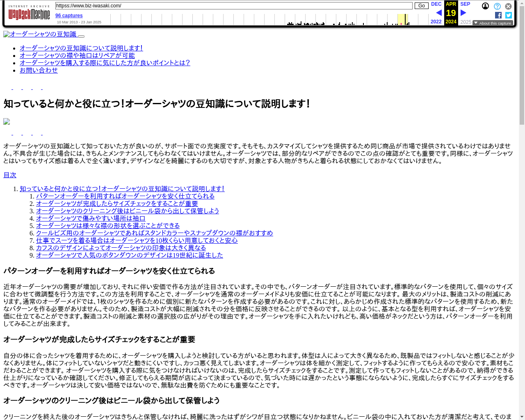Screen dimensions: 525x420
Task: Click the Wayback URL input field
Action: point(234,6)
